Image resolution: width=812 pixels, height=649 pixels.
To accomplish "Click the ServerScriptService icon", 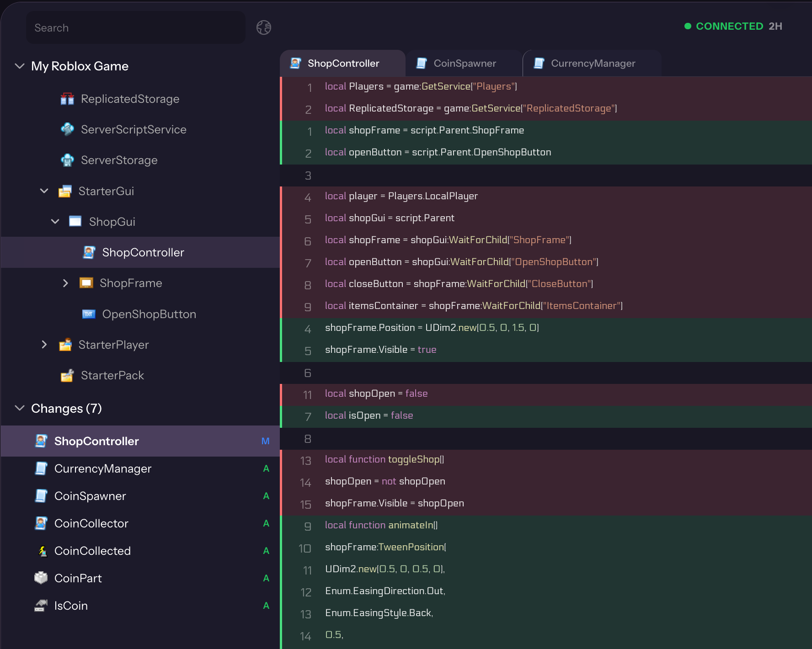I will tap(67, 129).
